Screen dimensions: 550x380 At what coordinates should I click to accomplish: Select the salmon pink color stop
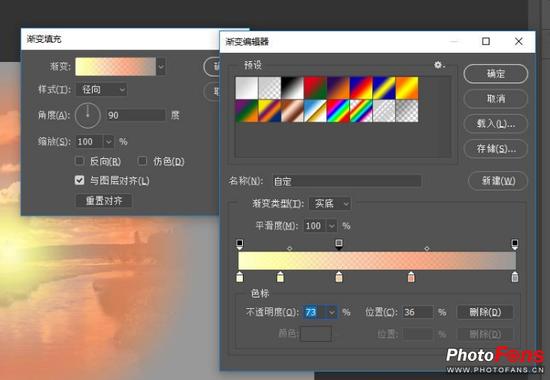411,277
